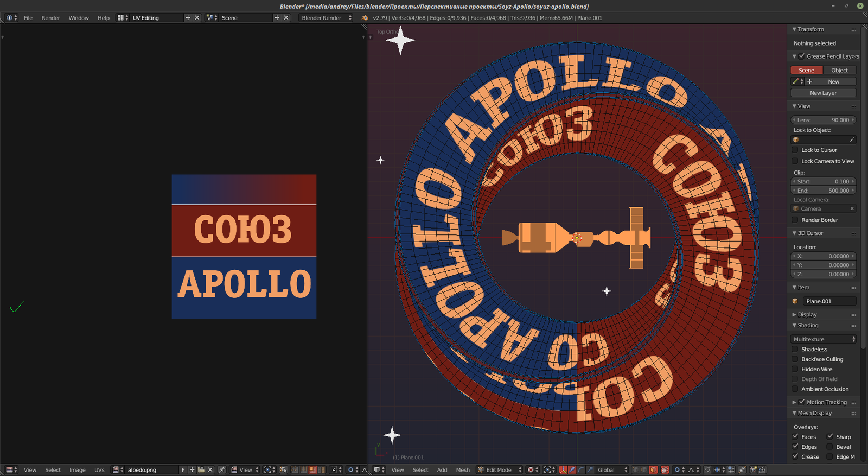Click the New Layer button
Screen dimensions: 868x476
tap(824, 93)
